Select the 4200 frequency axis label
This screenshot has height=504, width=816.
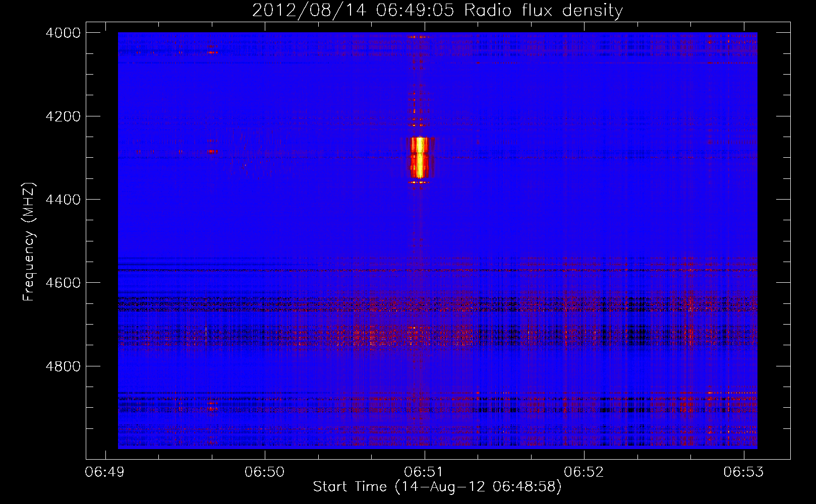tap(63, 116)
